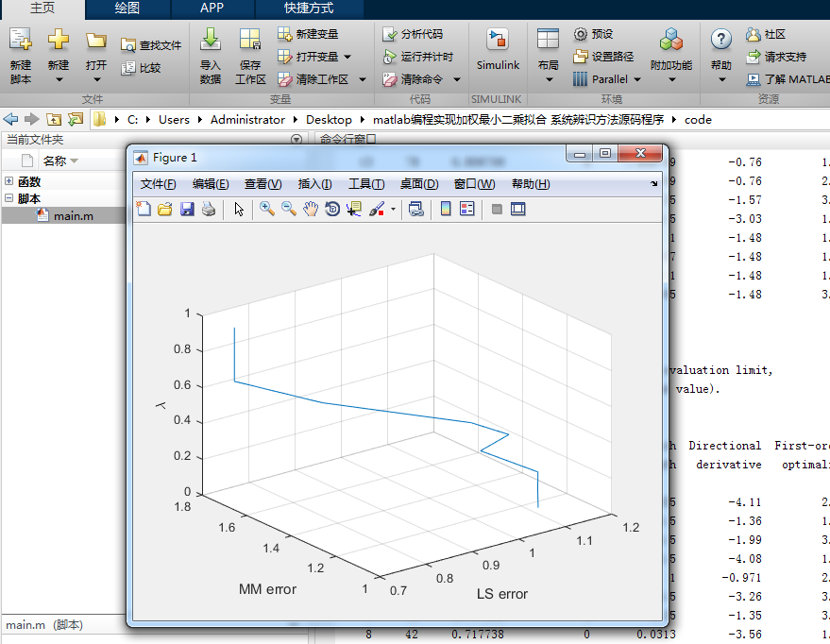
Task: Select the Edit Plot arrow tool
Action: point(239,209)
